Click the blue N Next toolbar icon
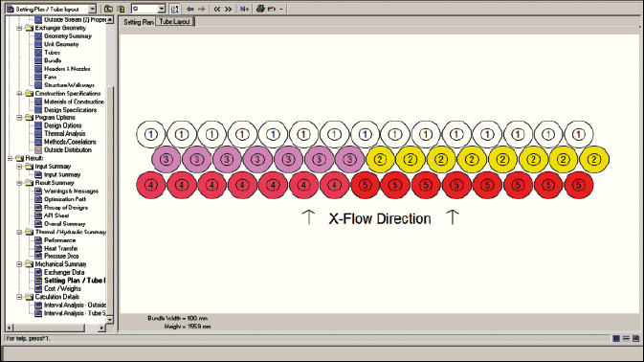 244,9
